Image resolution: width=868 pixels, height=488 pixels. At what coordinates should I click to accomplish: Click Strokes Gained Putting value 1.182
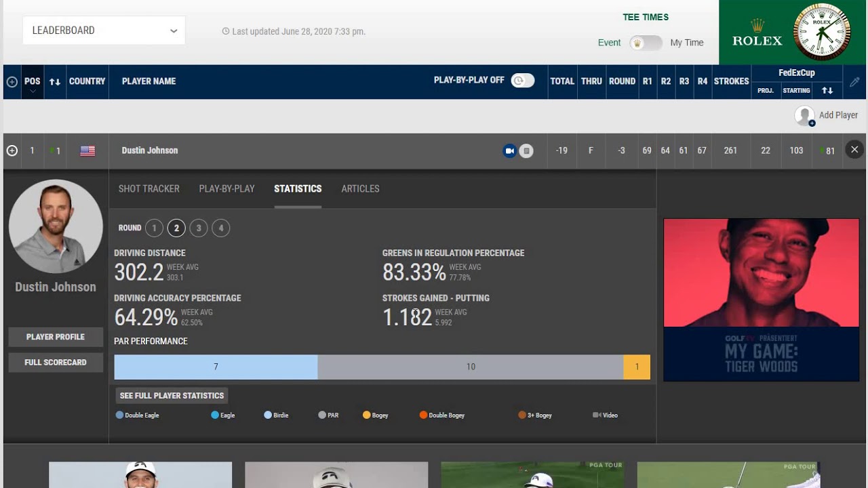(x=408, y=317)
